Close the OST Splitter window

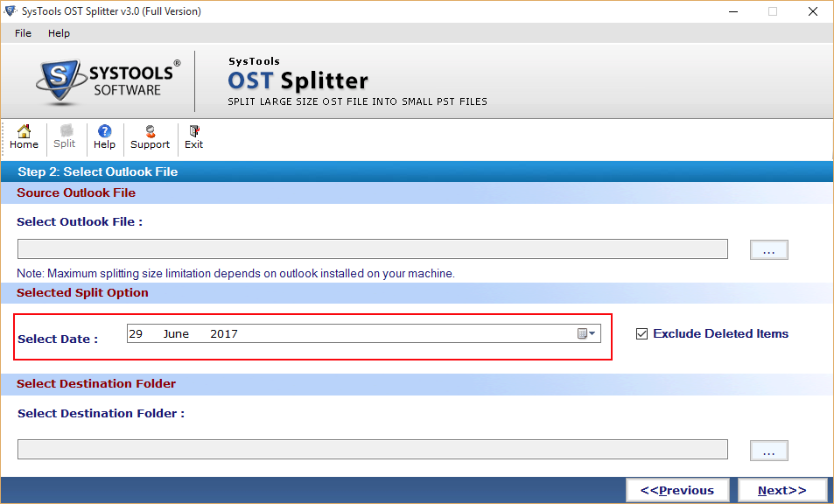813,11
